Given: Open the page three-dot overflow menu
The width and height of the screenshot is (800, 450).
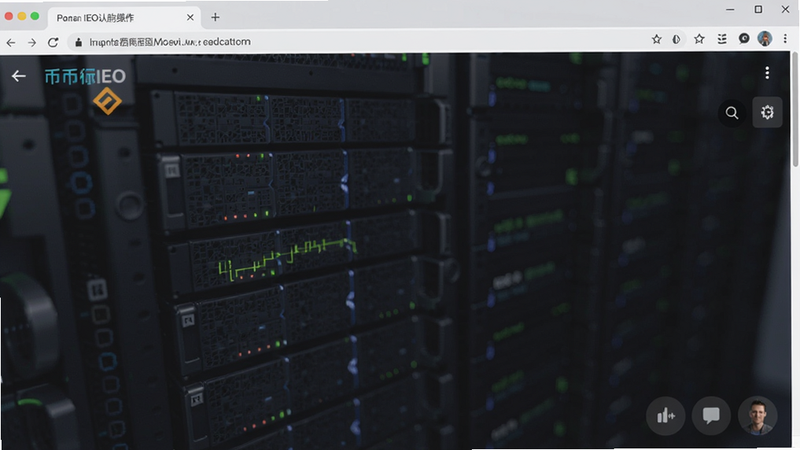Looking at the screenshot, I should (767, 73).
